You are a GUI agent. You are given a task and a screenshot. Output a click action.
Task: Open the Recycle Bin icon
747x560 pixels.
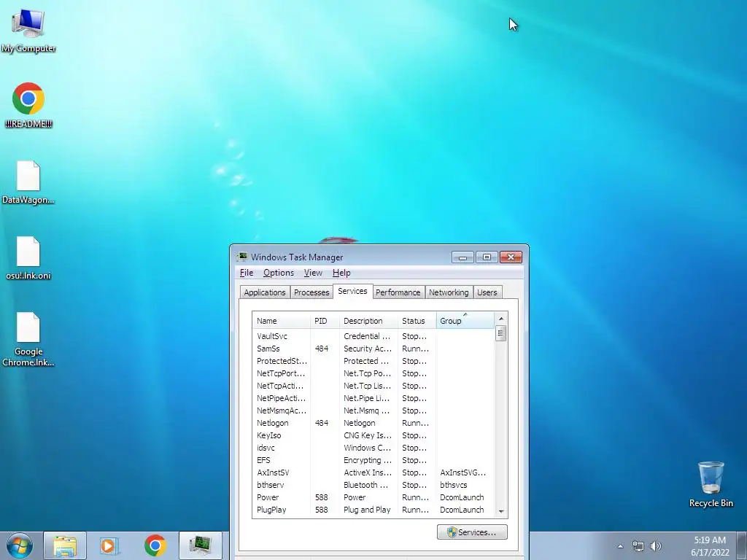(711, 484)
